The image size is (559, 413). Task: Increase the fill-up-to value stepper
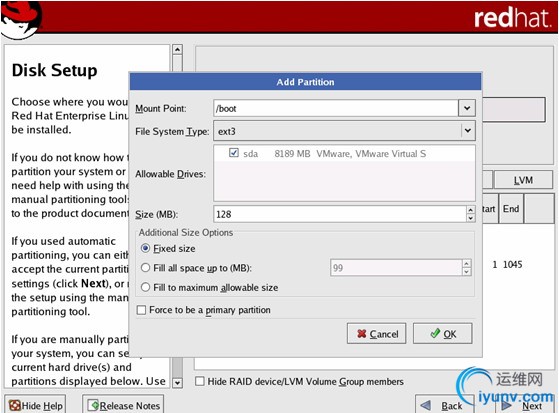(x=466, y=264)
